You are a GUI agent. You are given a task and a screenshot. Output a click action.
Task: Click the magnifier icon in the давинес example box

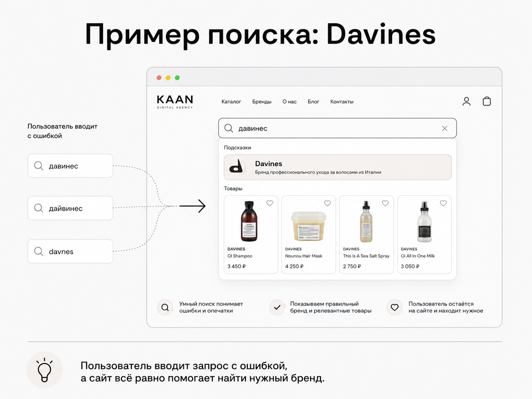point(39,166)
